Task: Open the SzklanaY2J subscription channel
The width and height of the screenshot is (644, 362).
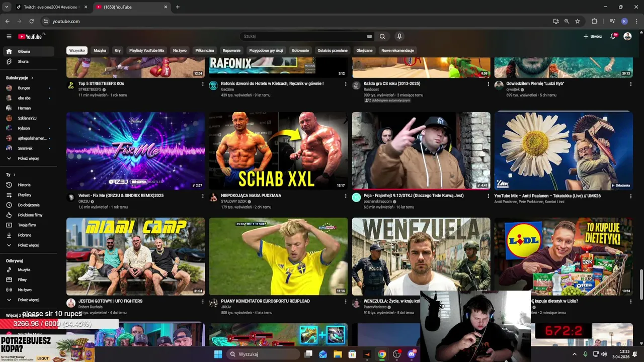Action: coord(28,118)
